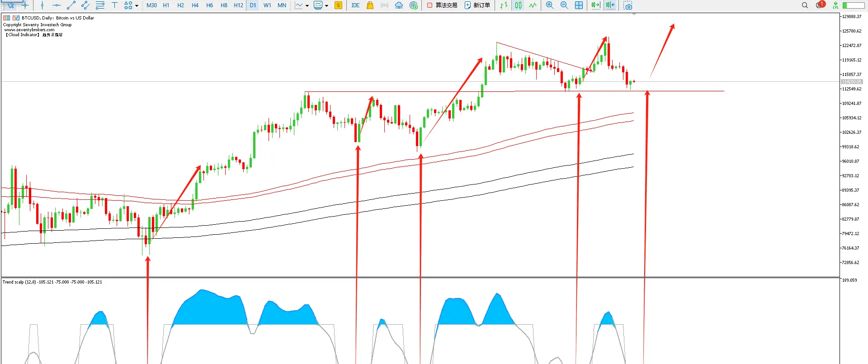
Task: Expand the templates dropdown arrow
Action: coord(326,6)
